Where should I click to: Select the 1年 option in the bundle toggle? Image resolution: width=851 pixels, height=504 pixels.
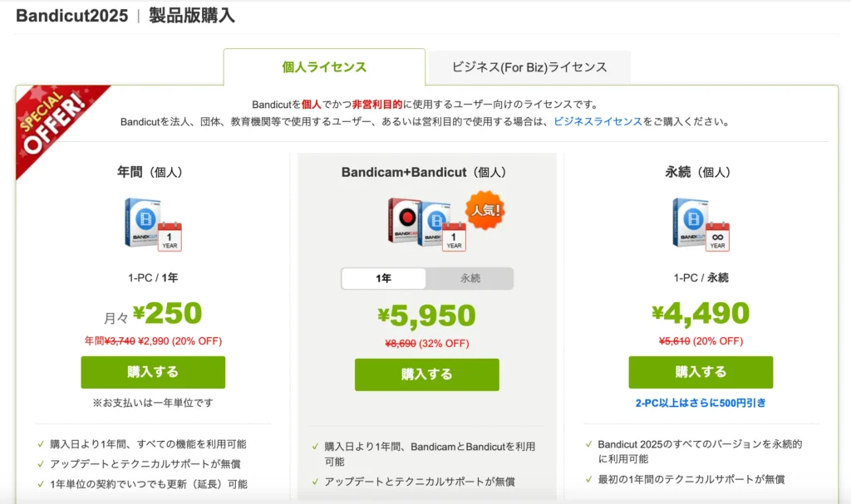tap(383, 279)
